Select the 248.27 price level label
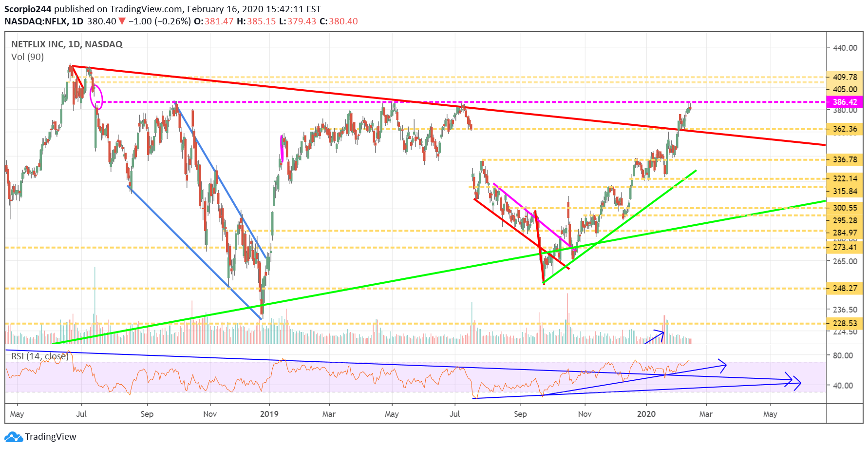 [845, 288]
